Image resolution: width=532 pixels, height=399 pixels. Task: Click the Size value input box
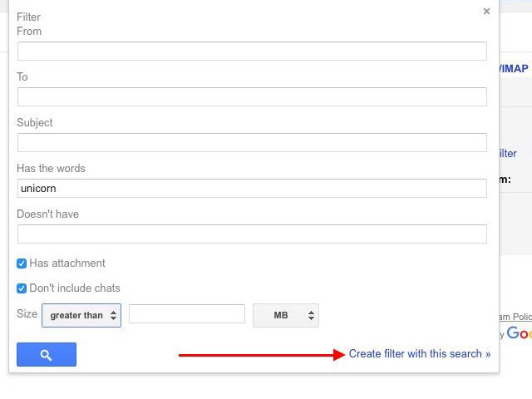187,314
